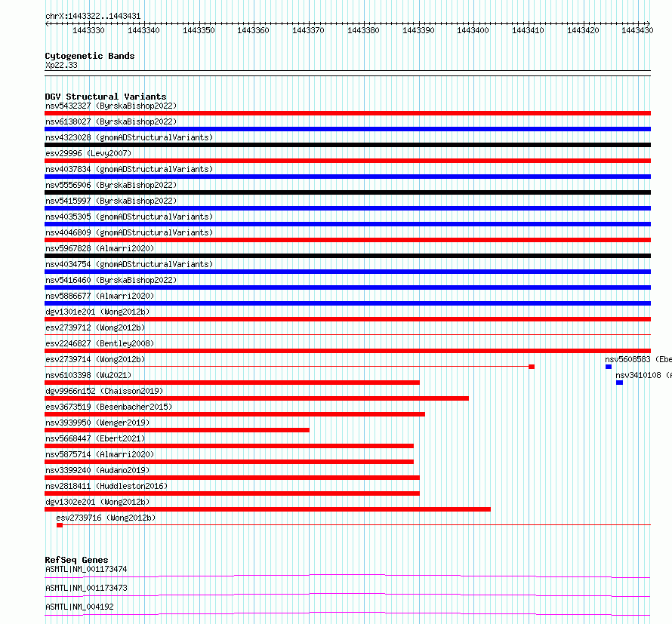672x624 pixels.
Task: Click the right arrow end of the ruler
Action: (649, 23)
